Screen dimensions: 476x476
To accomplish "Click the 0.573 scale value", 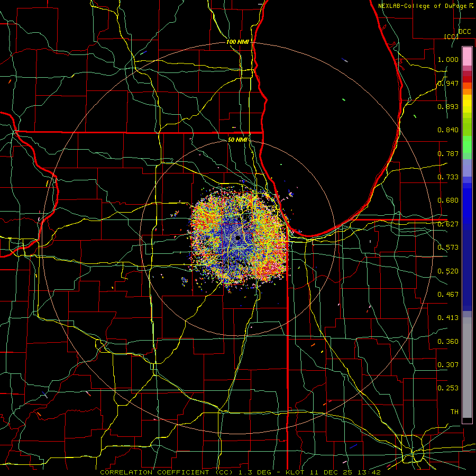I will pos(448,248).
